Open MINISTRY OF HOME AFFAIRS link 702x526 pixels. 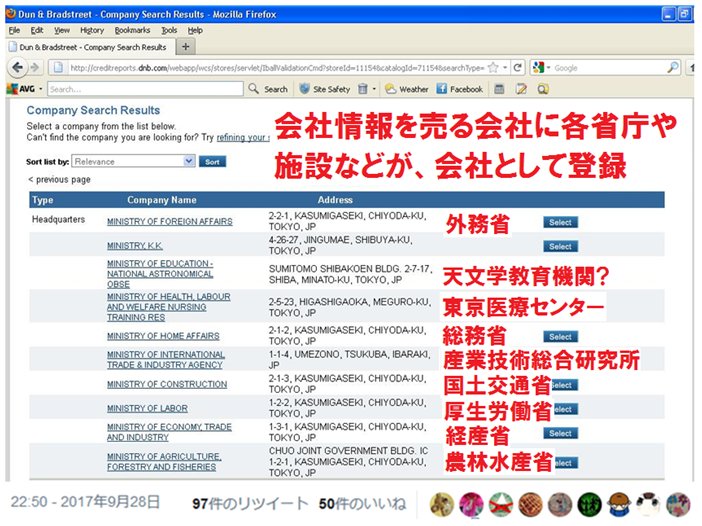click(x=163, y=336)
